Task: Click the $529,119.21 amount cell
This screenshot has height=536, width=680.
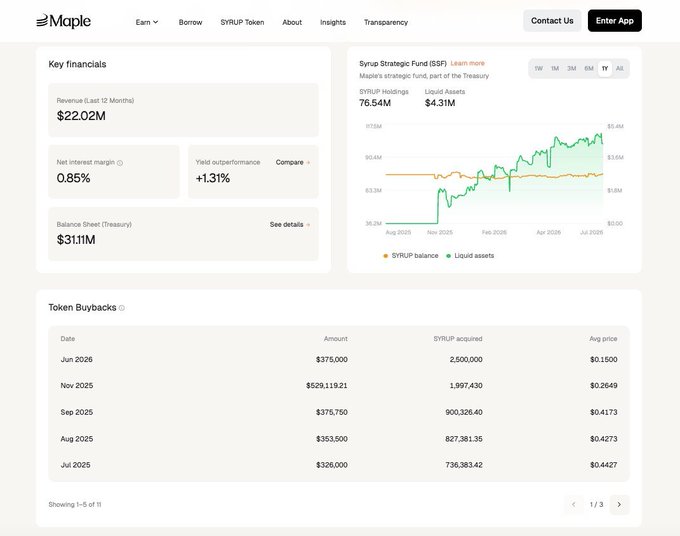Action: pyautogui.click(x=327, y=386)
